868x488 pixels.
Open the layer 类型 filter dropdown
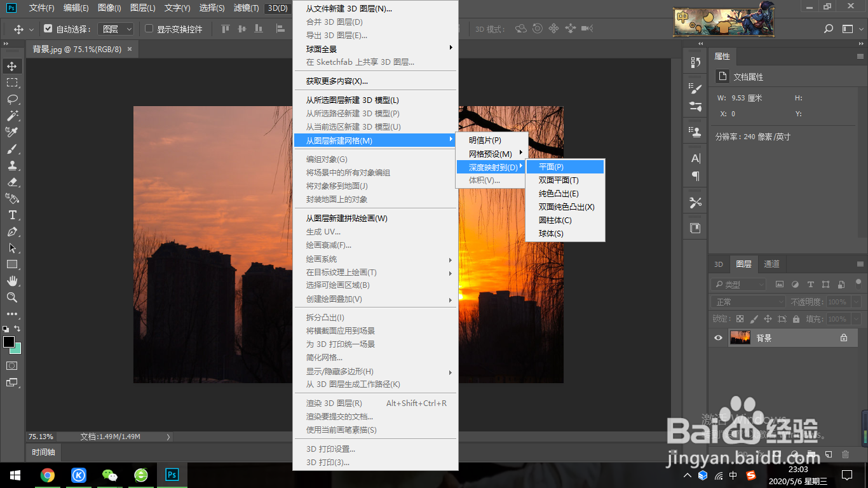point(738,285)
